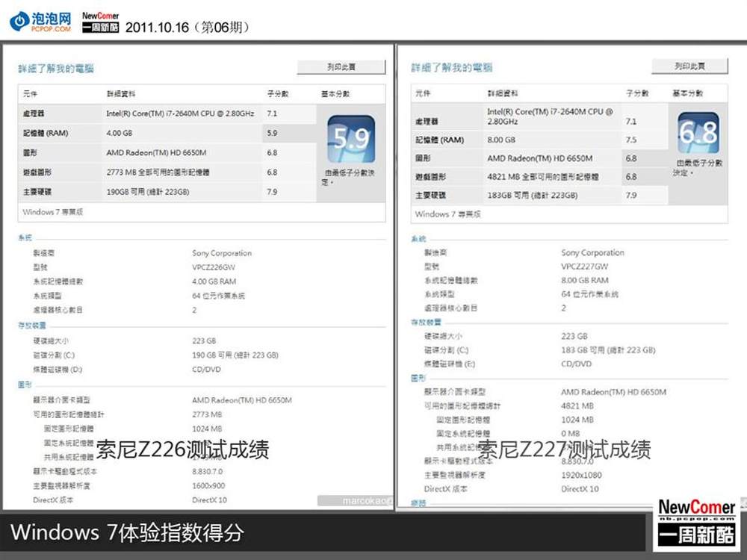The width and height of the screenshot is (747, 560).
Task: Select 183 GB 可用 (總計 223 GB) beside 磁碟分割 (C:)
Action: click(608, 350)
